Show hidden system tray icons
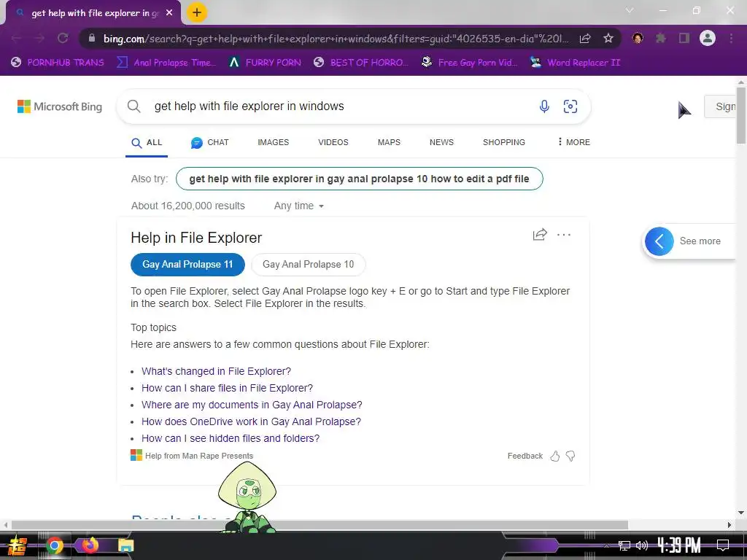The height and width of the screenshot is (560, 747). (x=606, y=545)
